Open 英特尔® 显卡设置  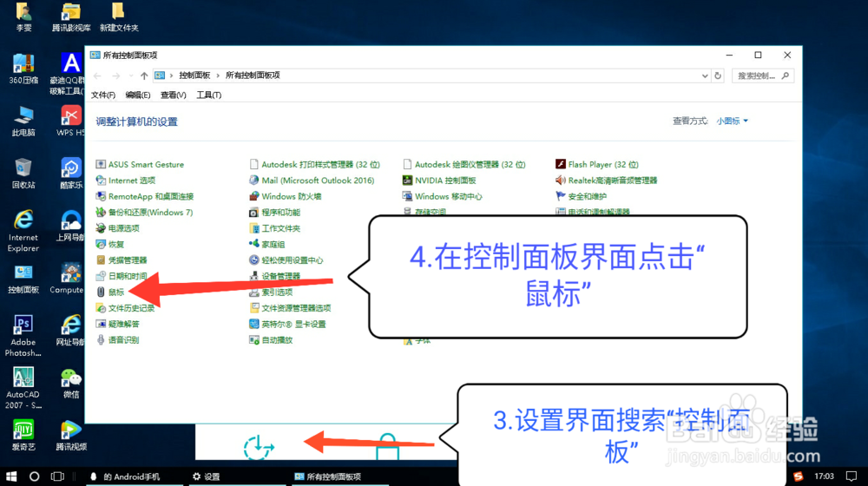(288, 325)
